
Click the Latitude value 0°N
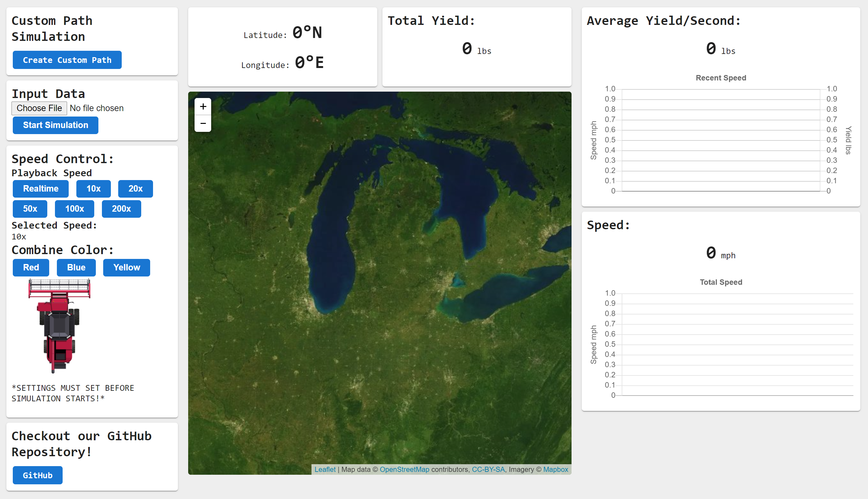coord(307,33)
